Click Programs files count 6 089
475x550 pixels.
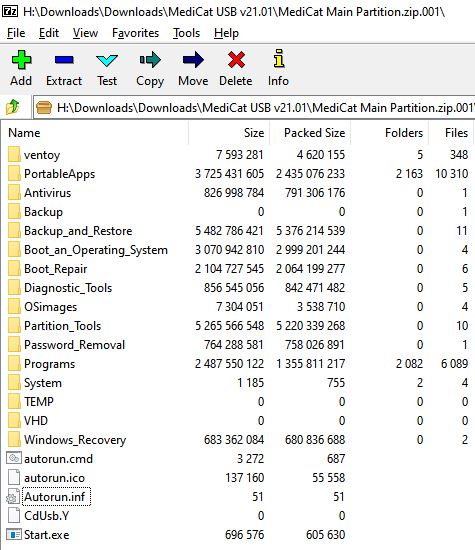click(x=454, y=364)
